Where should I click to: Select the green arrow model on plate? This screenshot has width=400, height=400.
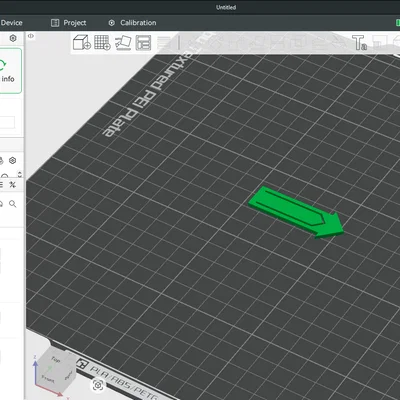[296, 213]
